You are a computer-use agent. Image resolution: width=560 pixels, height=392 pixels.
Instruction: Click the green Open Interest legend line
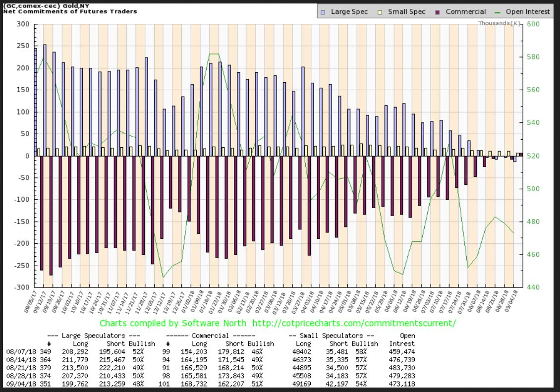point(498,11)
